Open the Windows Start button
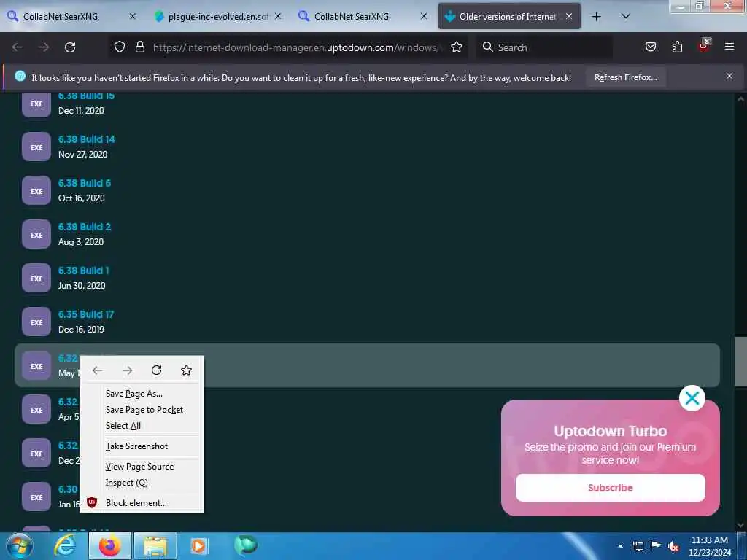The height and width of the screenshot is (560, 747). (20, 546)
